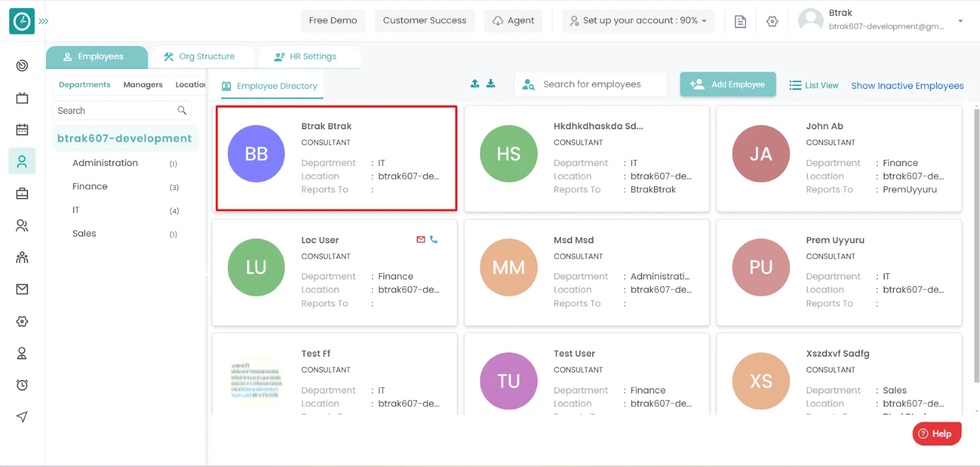
Task: Expand the sidebar with double-chevron icon
Action: pyautogui.click(x=43, y=21)
